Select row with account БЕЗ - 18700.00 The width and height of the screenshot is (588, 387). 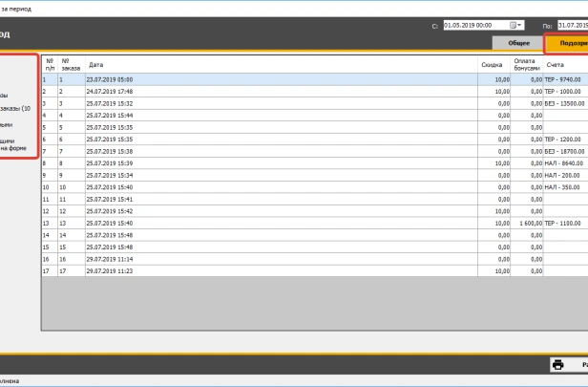564,151
